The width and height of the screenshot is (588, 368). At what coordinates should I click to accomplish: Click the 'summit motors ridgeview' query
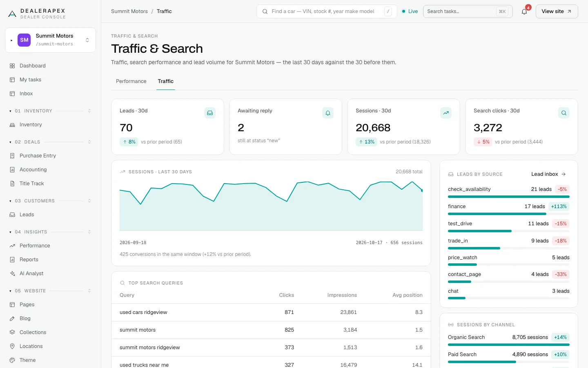(150, 348)
